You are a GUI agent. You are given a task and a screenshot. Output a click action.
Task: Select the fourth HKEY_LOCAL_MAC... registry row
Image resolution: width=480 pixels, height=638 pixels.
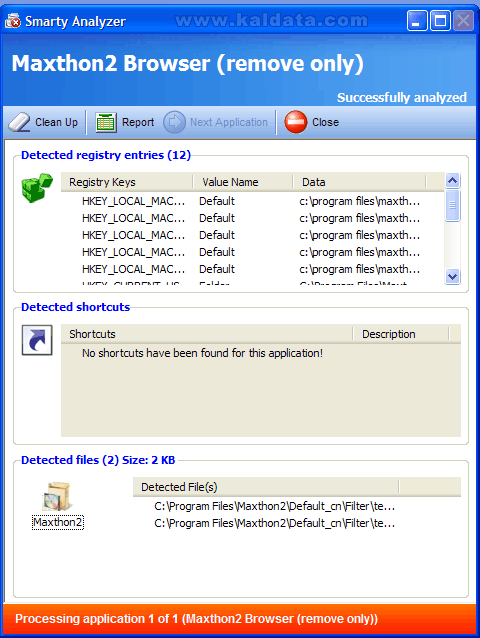point(252,252)
